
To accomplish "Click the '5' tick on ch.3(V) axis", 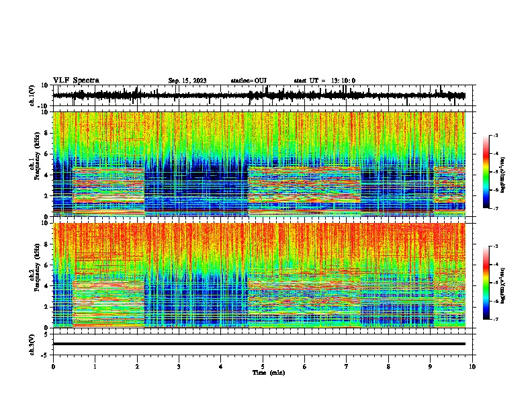I will (47, 334).
